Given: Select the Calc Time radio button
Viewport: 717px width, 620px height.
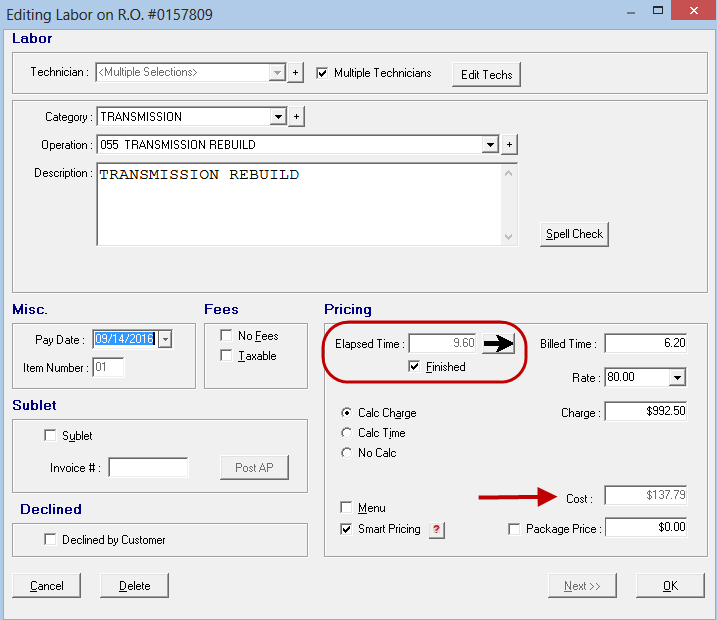Looking at the screenshot, I should [347, 433].
